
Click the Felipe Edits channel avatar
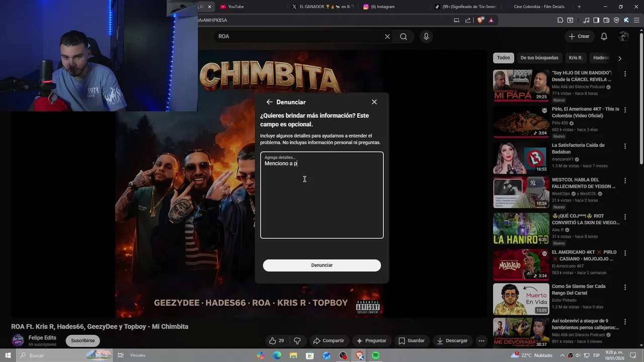[18, 340]
